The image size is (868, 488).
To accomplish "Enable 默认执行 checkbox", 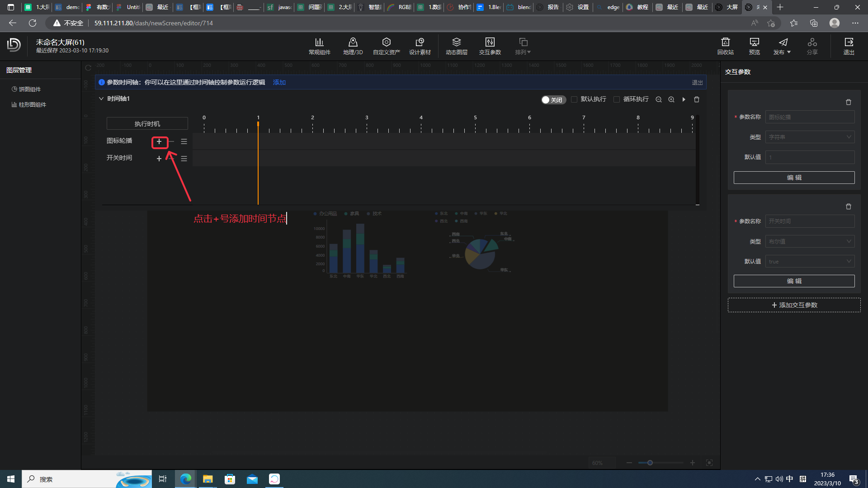I will click(x=574, y=99).
